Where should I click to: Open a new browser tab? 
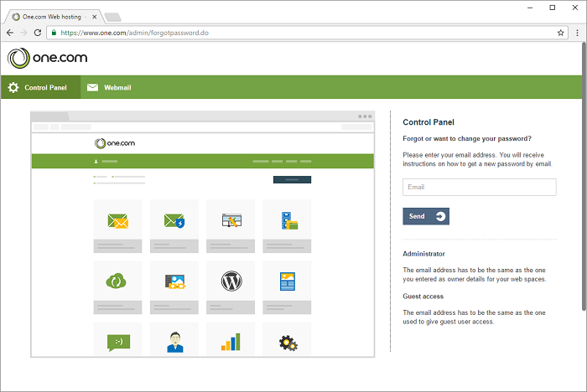112,18
